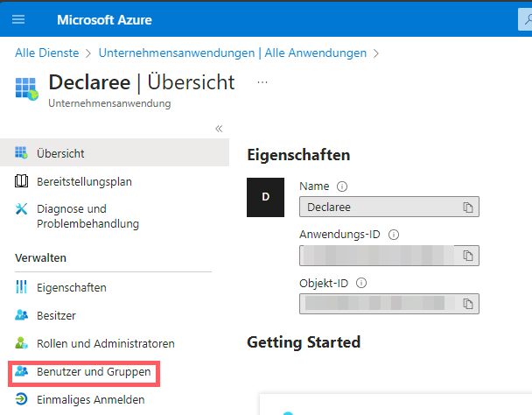Image resolution: width=532 pixels, height=415 pixels.
Task: Click the Anwendungs-ID field
Action: point(389,256)
